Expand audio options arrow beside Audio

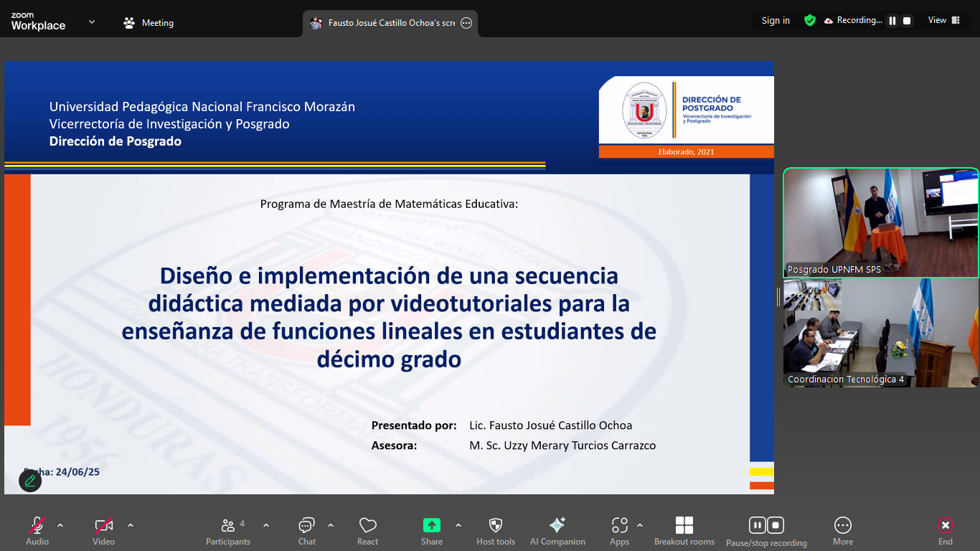tap(60, 525)
